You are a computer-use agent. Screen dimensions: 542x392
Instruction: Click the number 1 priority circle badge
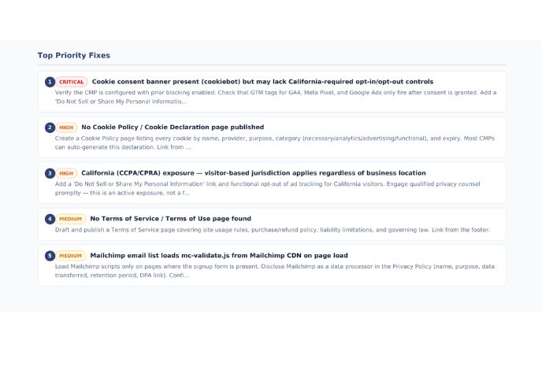click(x=50, y=82)
